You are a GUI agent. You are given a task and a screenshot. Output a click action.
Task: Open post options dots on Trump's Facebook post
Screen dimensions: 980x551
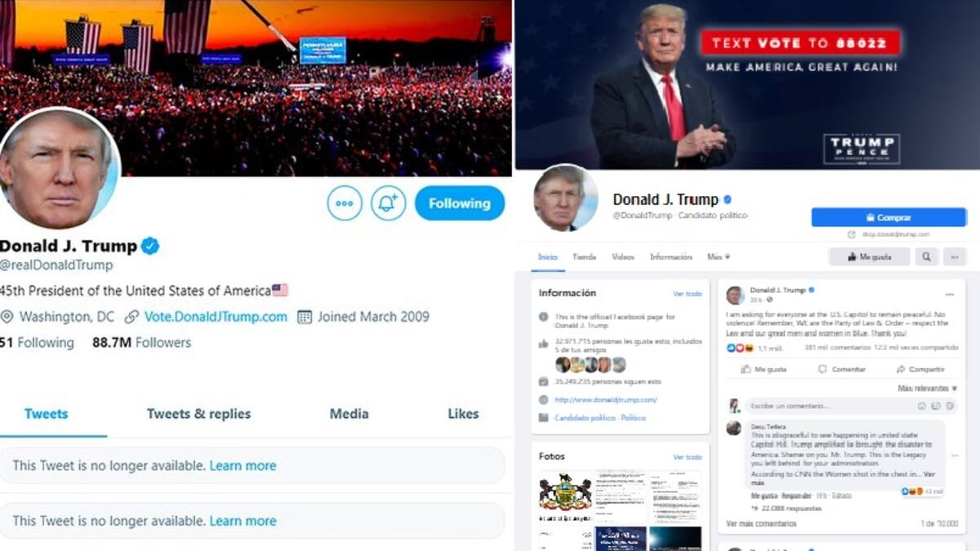pos(949,295)
